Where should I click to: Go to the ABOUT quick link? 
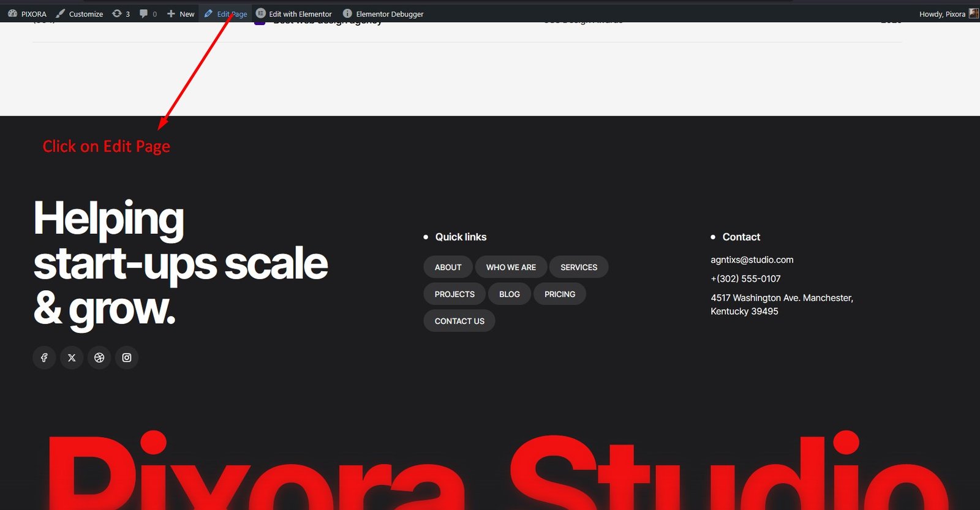coord(448,267)
